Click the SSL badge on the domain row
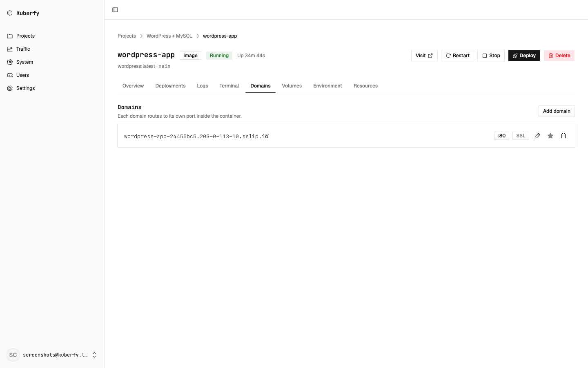 (x=521, y=136)
